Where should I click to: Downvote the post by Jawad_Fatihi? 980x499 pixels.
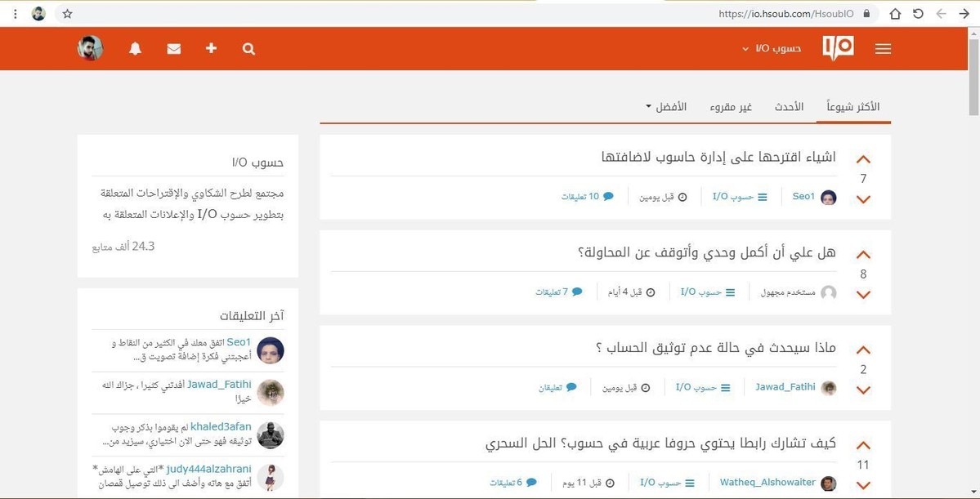click(x=863, y=390)
